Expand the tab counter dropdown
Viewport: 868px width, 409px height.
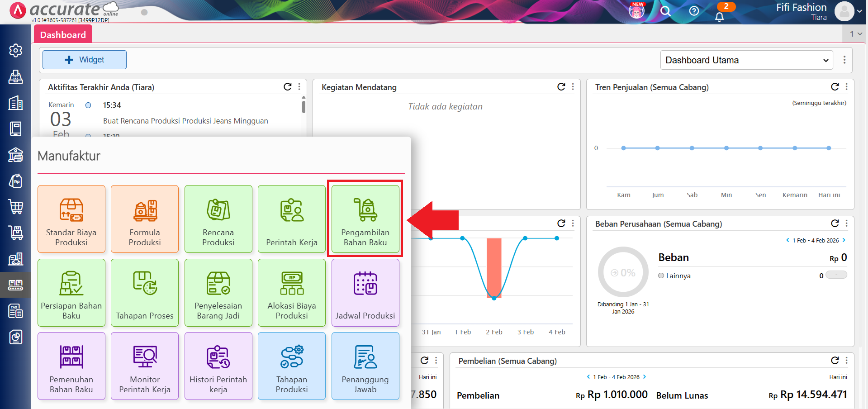coord(855,34)
